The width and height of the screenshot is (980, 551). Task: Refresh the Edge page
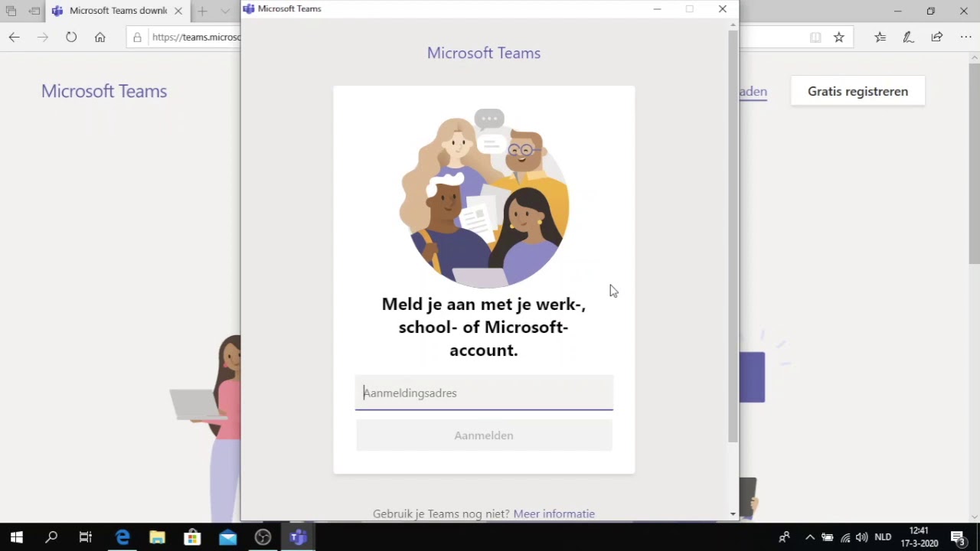(71, 37)
